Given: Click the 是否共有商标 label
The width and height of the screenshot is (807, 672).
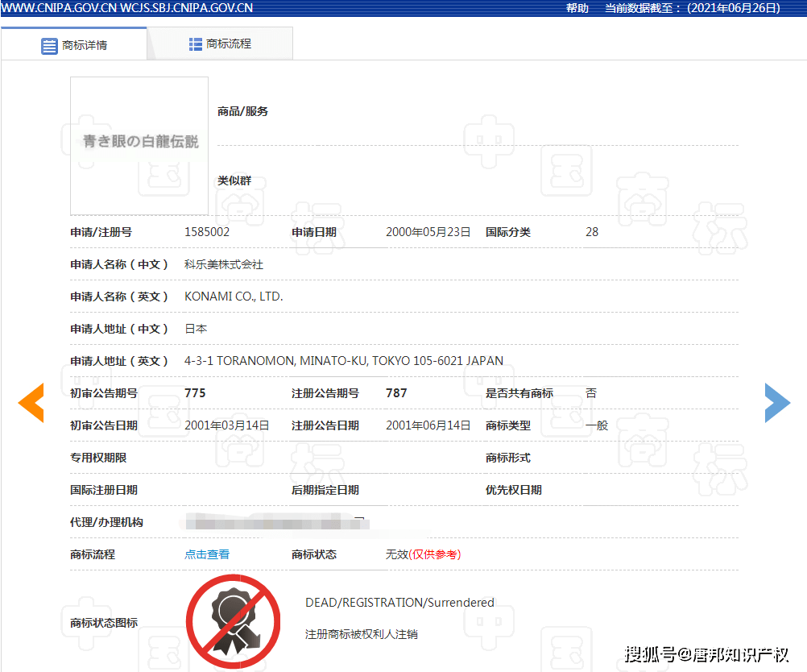Looking at the screenshot, I should click(x=519, y=393).
